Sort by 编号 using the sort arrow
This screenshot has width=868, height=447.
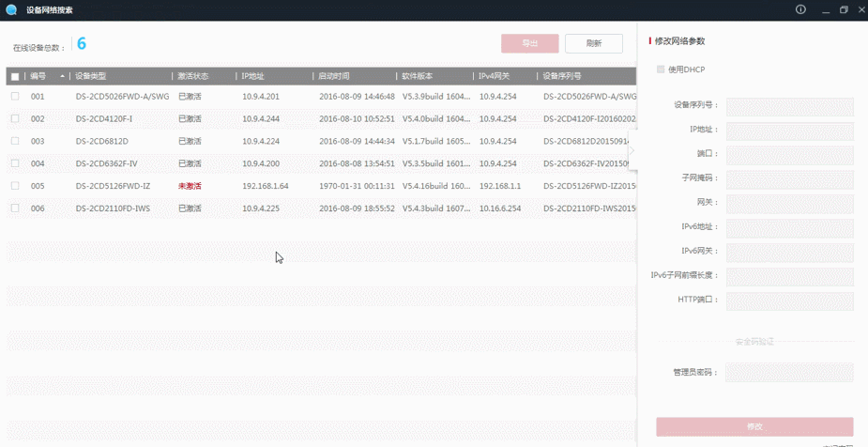63,76
